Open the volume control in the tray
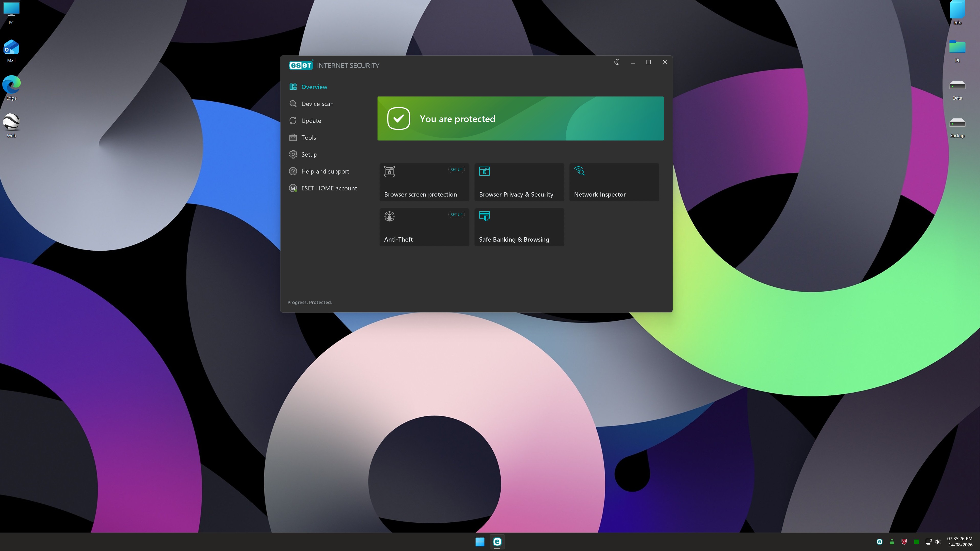The height and width of the screenshot is (551, 980). coord(938,542)
